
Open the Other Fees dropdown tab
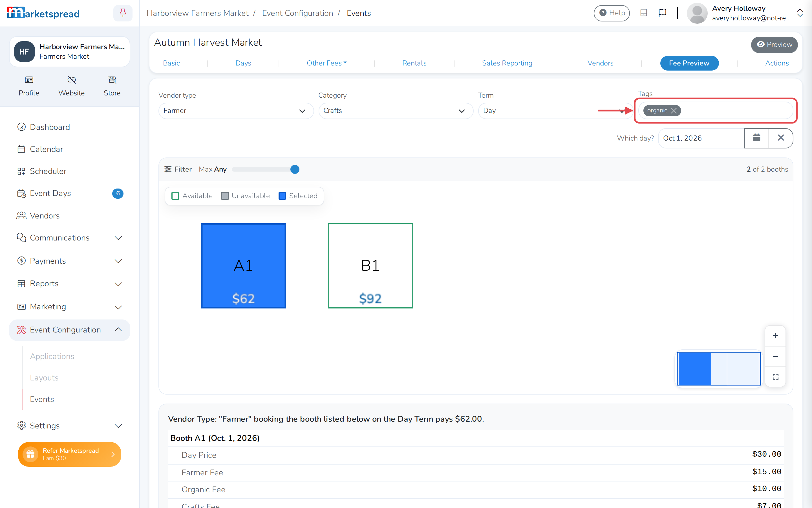(x=326, y=63)
